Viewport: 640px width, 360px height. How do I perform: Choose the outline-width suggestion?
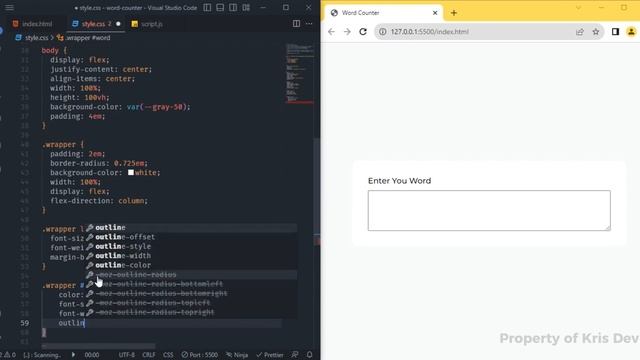(191, 256)
